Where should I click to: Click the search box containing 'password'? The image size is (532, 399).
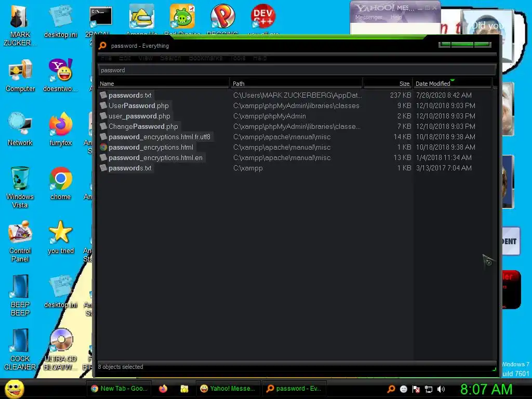tap(297, 70)
